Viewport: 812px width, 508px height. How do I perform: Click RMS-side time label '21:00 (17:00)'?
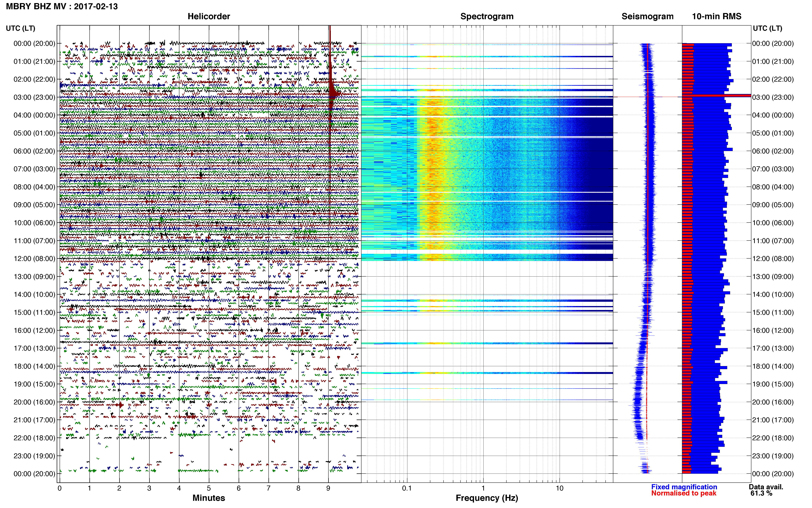[773, 420]
